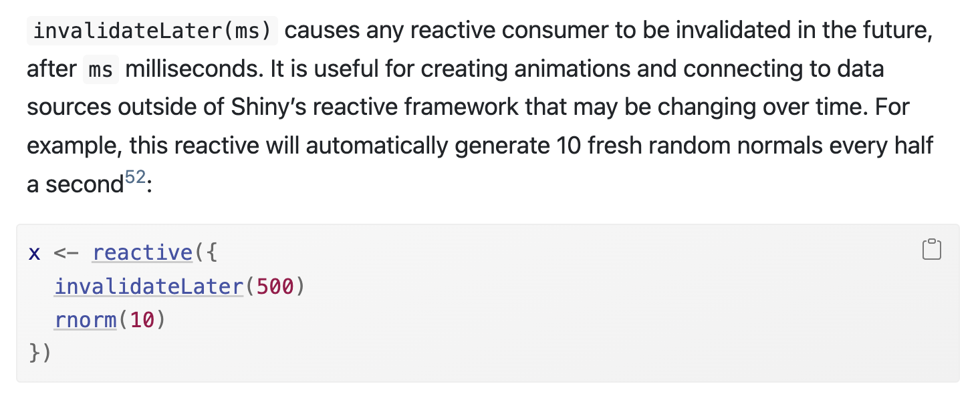Viewport: 980px width, 398px height.
Task: Click the copy-to-clipboard icon in code block
Action: point(931,249)
